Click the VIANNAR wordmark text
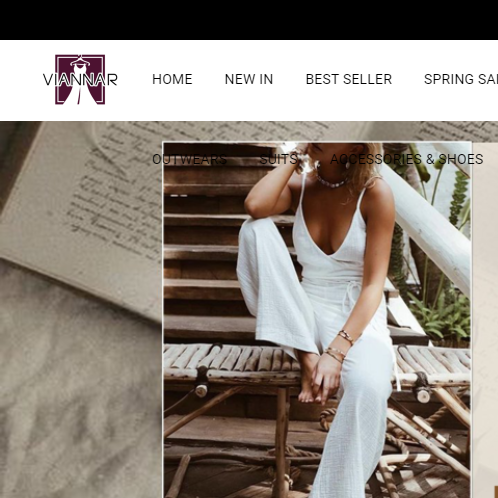Screen dimensions: 498x498 (80, 80)
